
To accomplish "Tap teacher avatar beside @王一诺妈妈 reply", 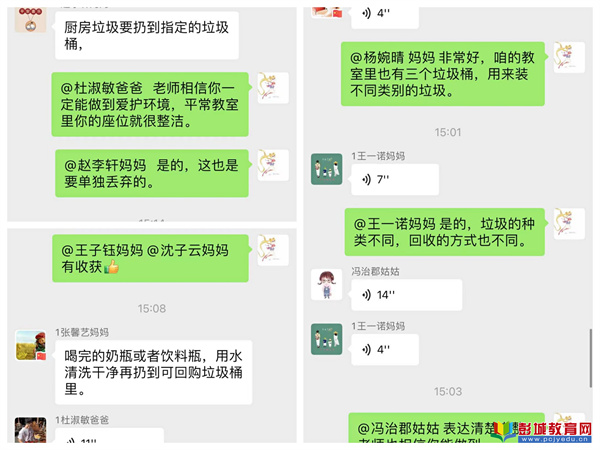I will (569, 224).
